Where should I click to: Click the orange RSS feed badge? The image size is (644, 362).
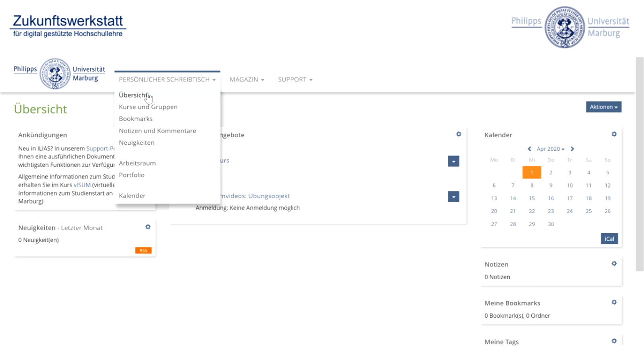click(143, 251)
